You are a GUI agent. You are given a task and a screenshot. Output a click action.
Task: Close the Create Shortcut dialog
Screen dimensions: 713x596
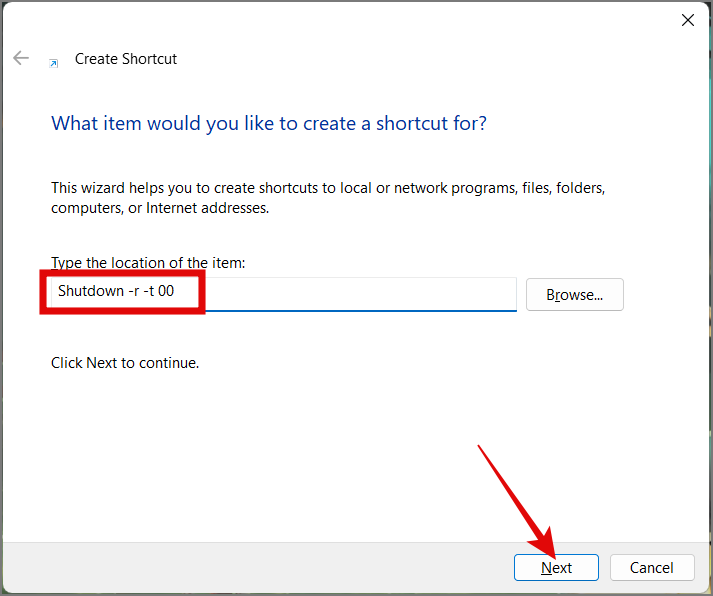[x=688, y=20]
